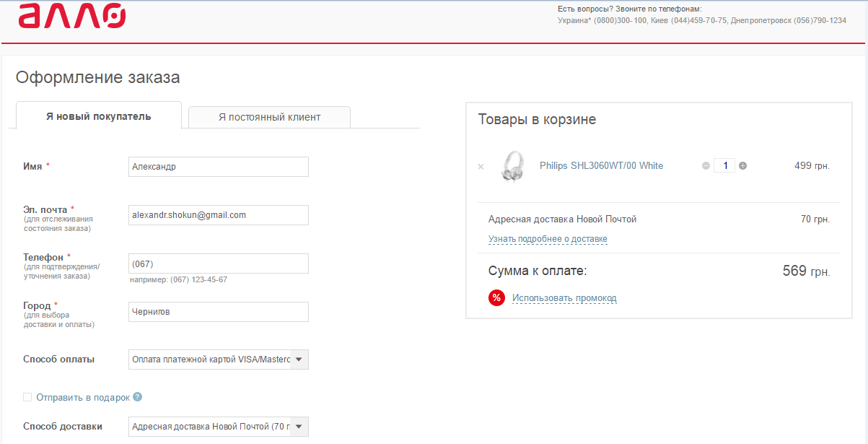
Task: Click the red percent promo icon
Action: click(x=496, y=297)
